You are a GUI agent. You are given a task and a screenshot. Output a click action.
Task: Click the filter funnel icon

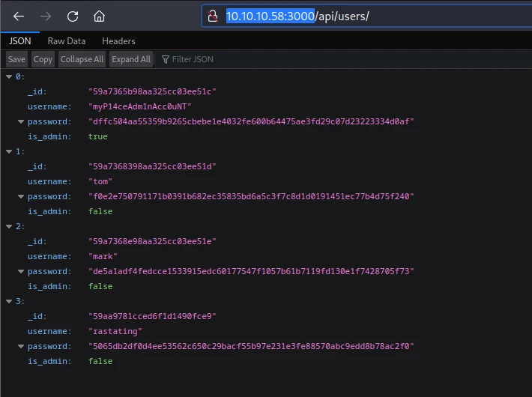166,59
